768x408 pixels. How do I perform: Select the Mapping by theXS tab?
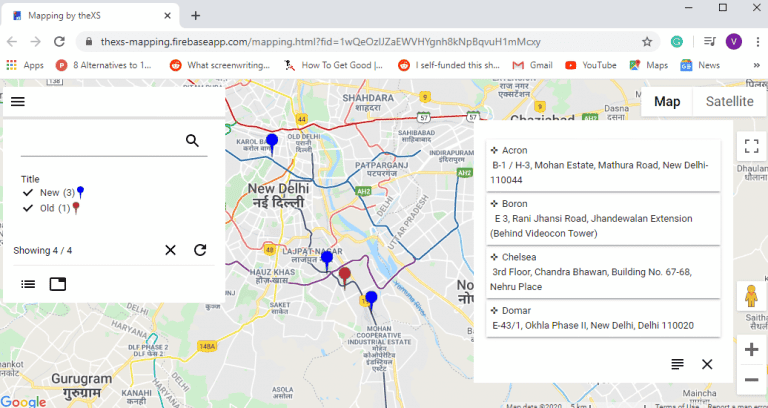click(91, 16)
